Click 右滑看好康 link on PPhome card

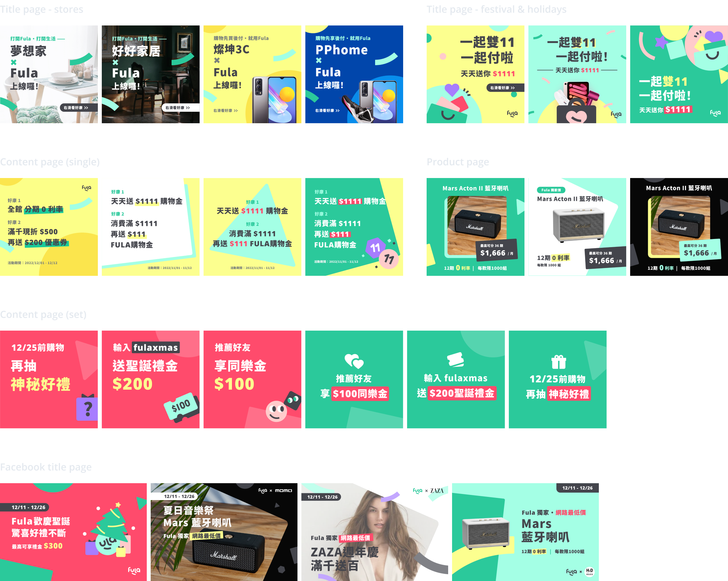click(x=327, y=111)
